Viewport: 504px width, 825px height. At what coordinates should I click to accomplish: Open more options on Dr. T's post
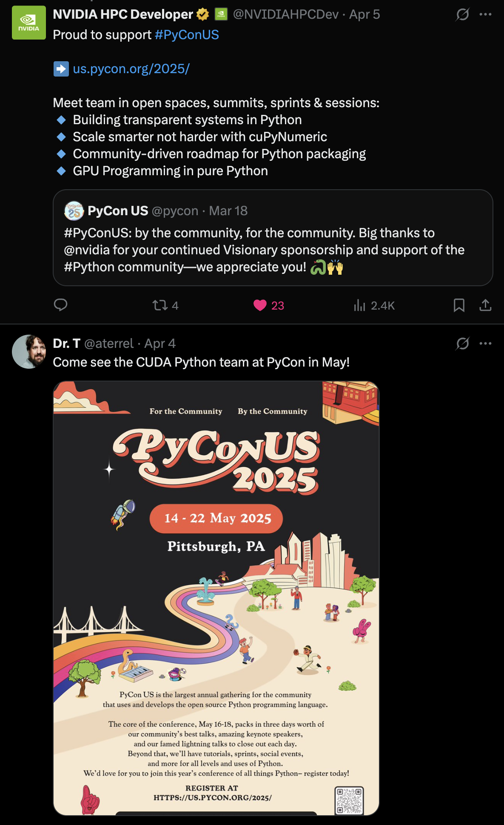(485, 343)
